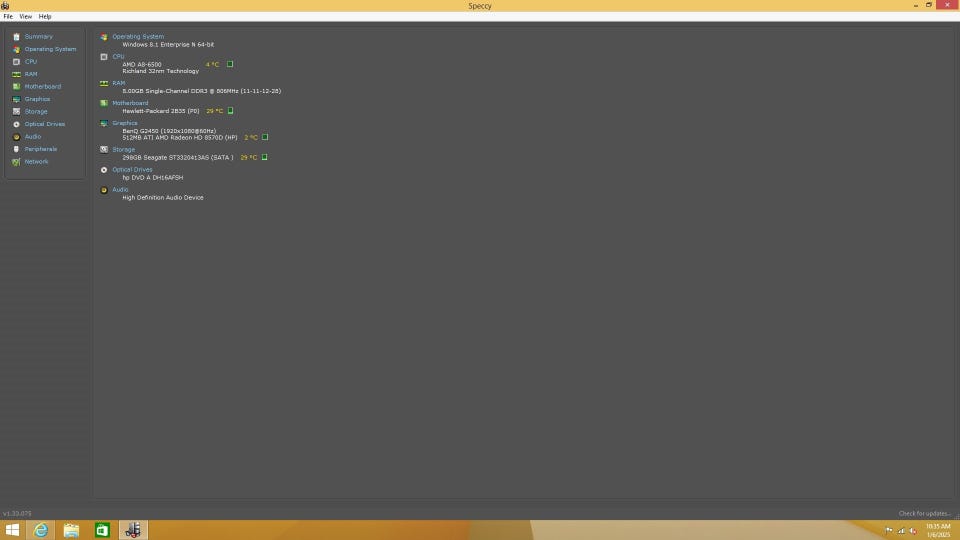
Task: Select Peripherals in the left sidebar
Action: tap(40, 149)
